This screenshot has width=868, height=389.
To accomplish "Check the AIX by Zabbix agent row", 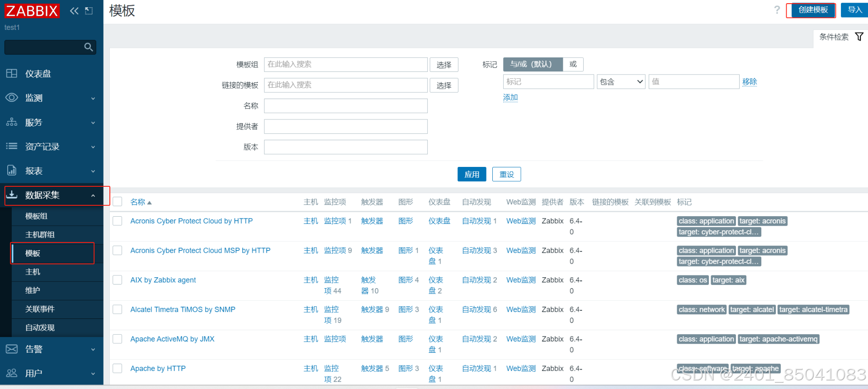I will coord(118,280).
